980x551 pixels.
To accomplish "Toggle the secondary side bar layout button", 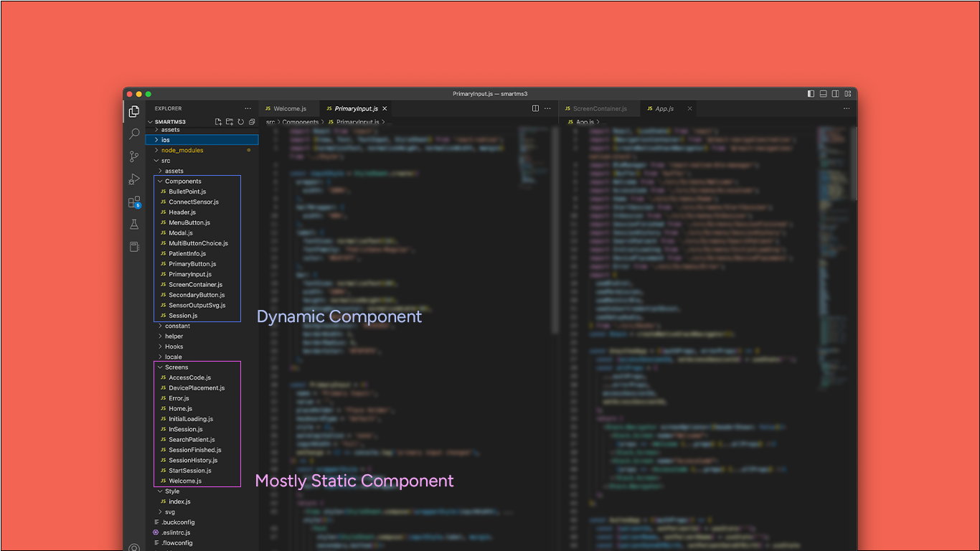I will [x=836, y=93].
